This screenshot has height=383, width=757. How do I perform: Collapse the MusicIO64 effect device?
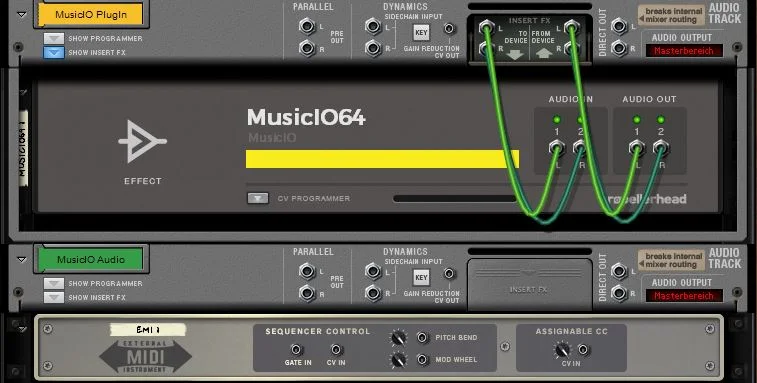[x=23, y=92]
